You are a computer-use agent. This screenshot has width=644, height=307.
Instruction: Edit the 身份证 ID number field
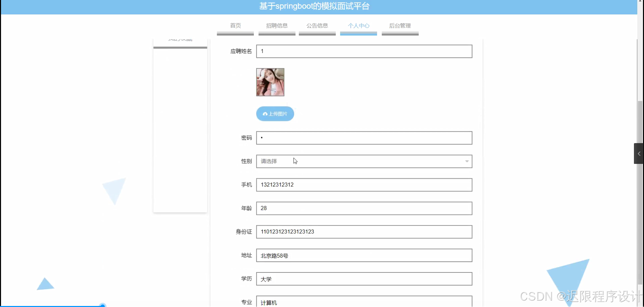tap(364, 232)
